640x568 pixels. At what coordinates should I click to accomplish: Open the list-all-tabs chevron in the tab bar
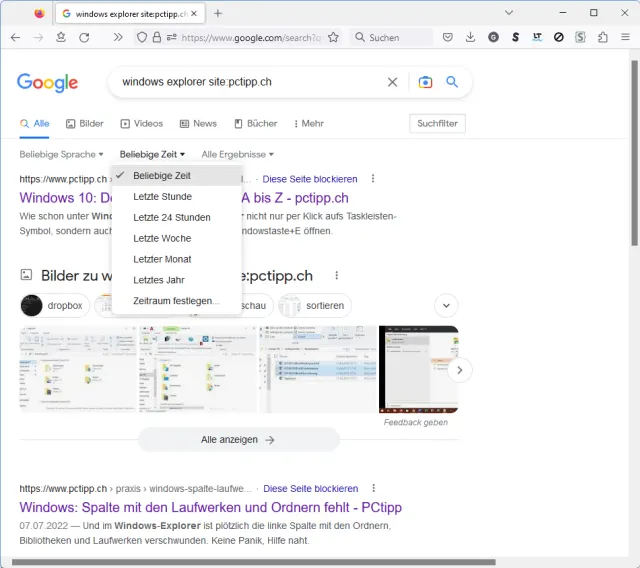click(509, 13)
